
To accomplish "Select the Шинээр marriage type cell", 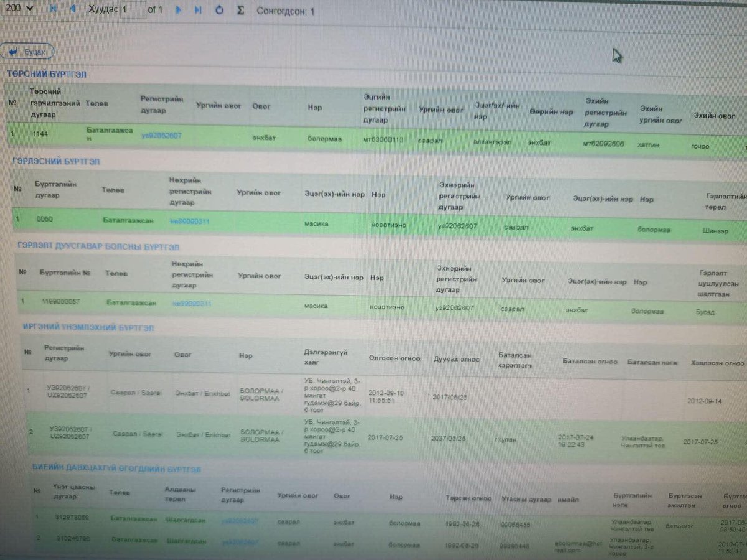I will 715,230.
